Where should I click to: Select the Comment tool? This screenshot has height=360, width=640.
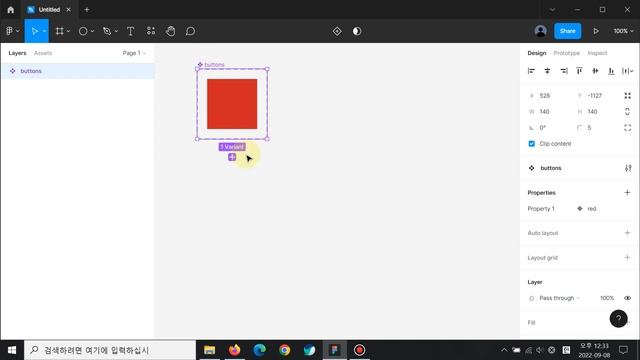point(190,31)
